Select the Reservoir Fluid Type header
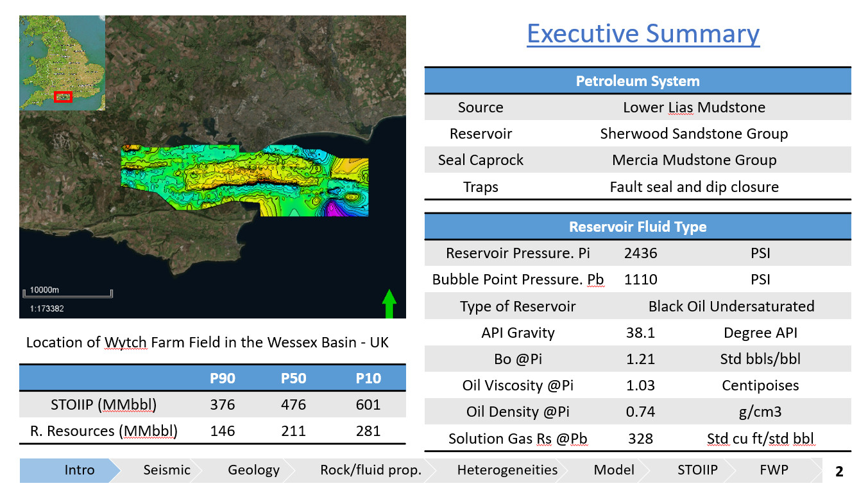 [638, 227]
